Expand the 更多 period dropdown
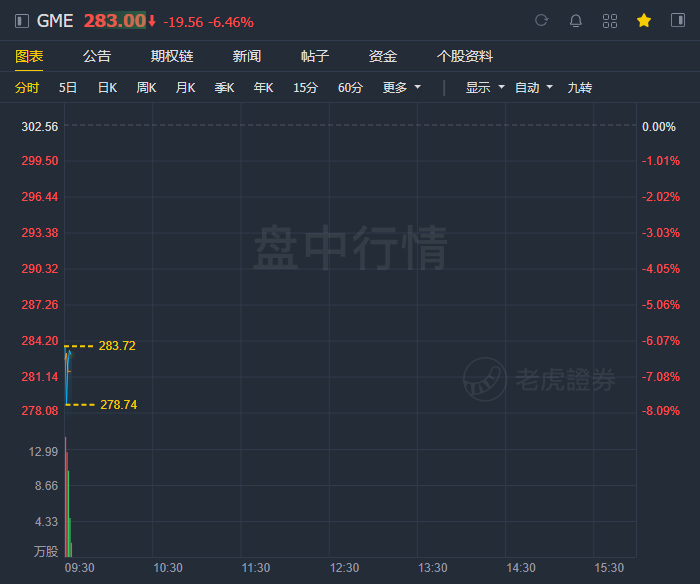This screenshot has width=700, height=584. [401, 88]
